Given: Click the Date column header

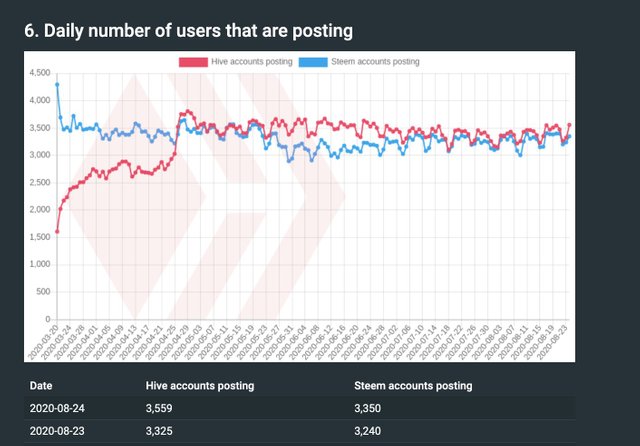Looking at the screenshot, I should tap(41, 386).
